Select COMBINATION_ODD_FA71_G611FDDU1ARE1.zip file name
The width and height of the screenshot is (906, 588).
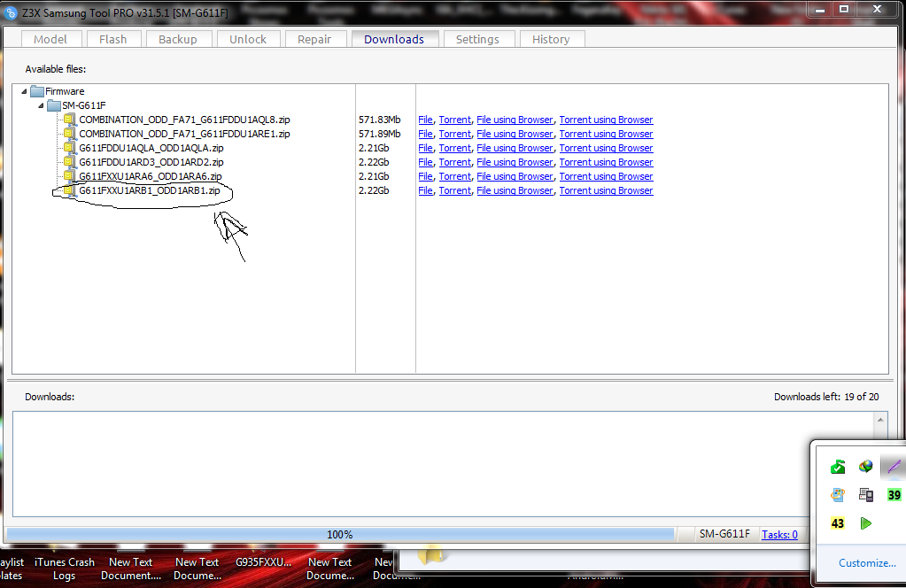click(x=184, y=134)
